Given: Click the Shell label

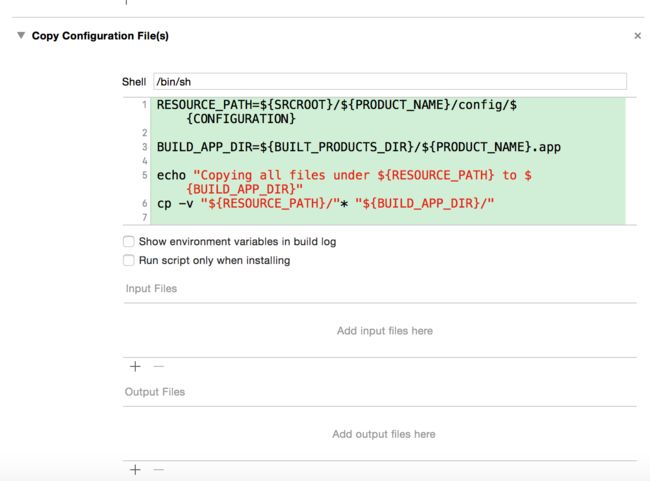Looking at the screenshot, I should pos(134,82).
